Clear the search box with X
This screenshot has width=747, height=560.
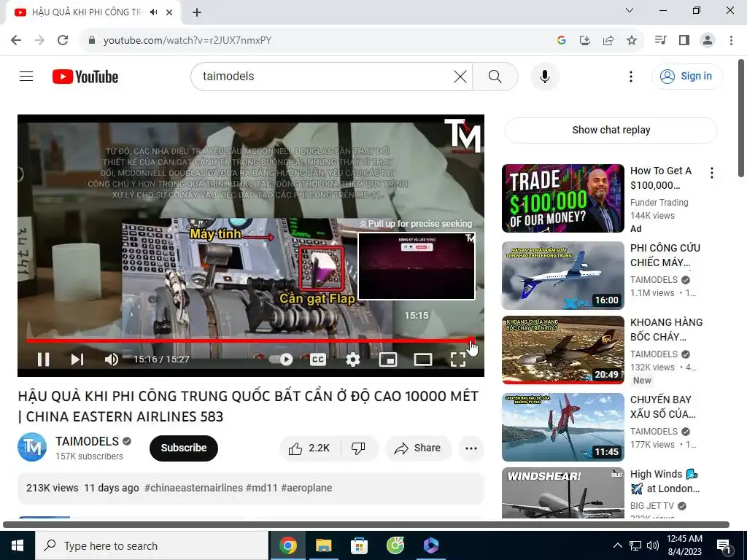click(x=460, y=76)
